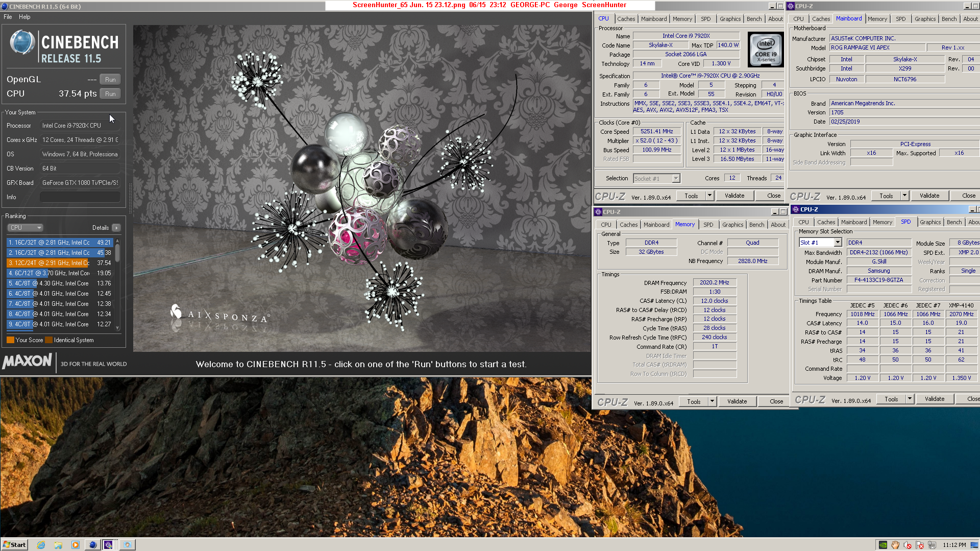Open Tools dropdown arrow in CPU-Z Memory window
Image resolution: width=980 pixels, height=551 pixels.
tap(712, 401)
